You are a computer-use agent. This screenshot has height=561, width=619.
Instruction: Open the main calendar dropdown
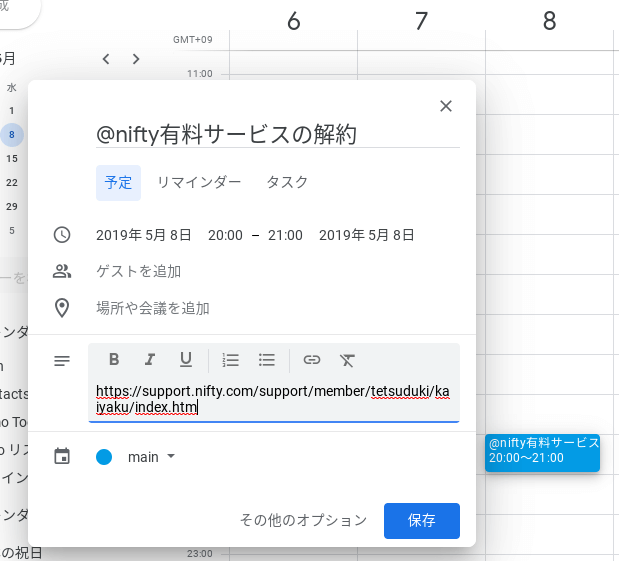point(151,457)
